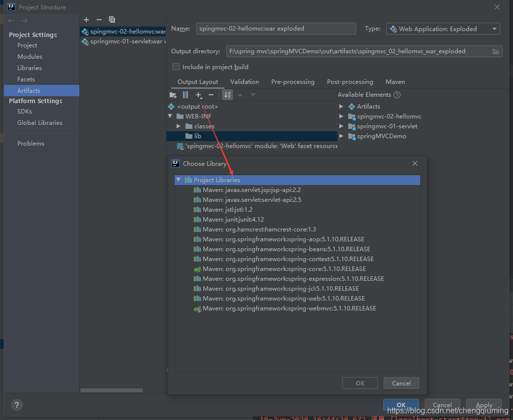Move the selected element down
Image resolution: width=513 pixels, height=420 pixels.
point(253,95)
